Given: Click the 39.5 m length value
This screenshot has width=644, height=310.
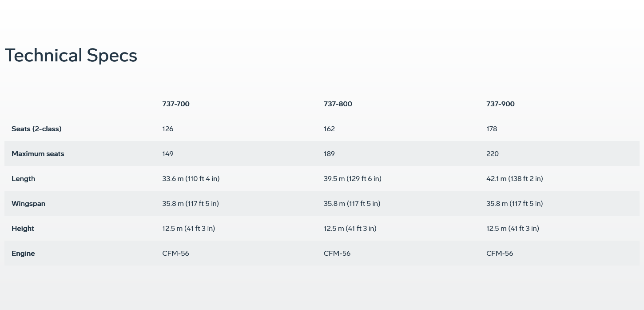Looking at the screenshot, I should pyautogui.click(x=352, y=179).
